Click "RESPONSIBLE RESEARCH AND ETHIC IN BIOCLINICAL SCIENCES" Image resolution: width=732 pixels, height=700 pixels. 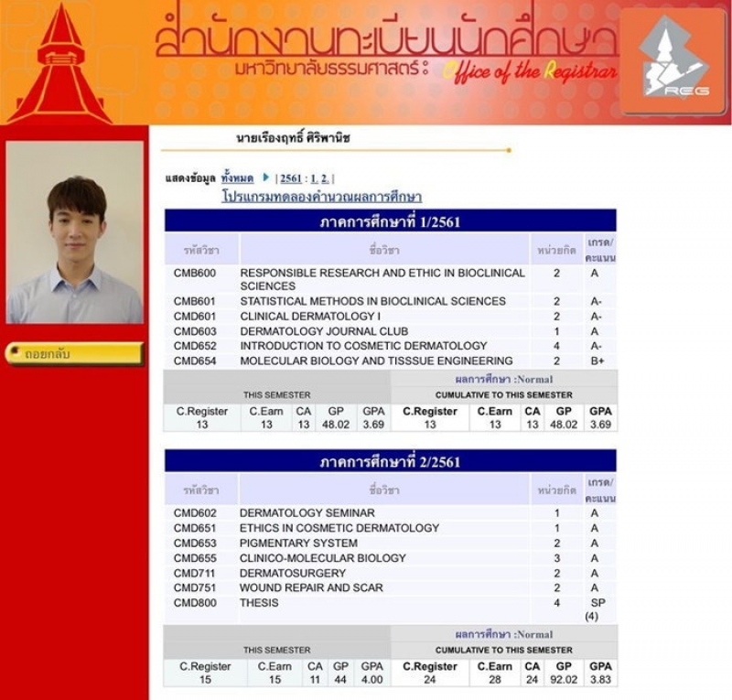click(x=382, y=279)
